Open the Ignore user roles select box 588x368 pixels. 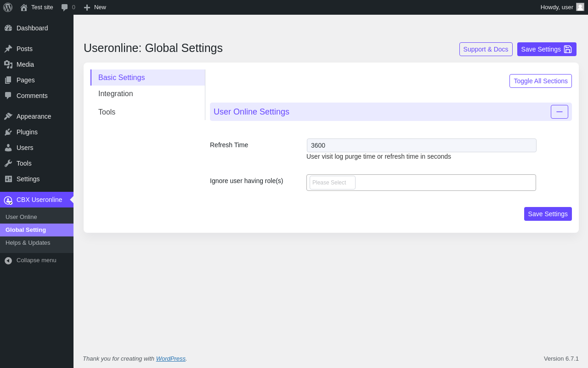[x=421, y=183]
